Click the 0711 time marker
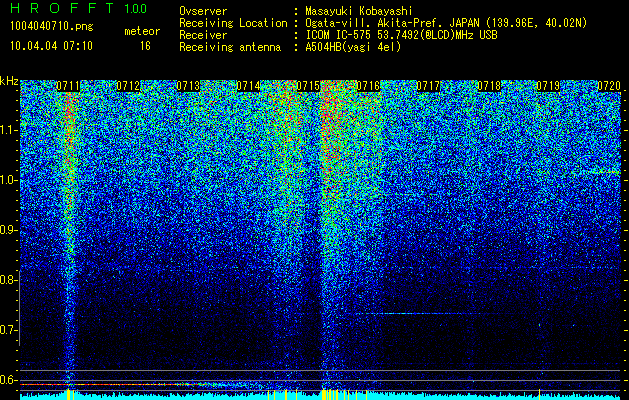This screenshot has height=400, width=629. point(68,86)
